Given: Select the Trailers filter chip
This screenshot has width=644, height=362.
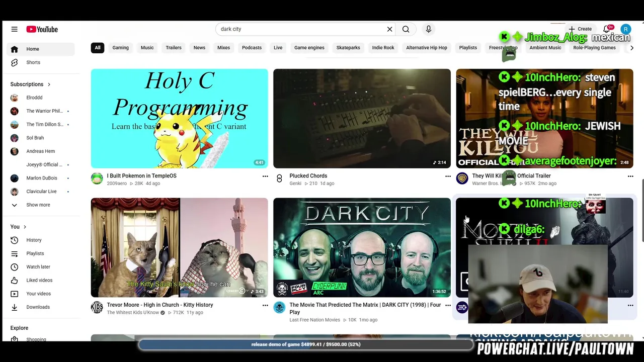Looking at the screenshot, I should point(174,48).
